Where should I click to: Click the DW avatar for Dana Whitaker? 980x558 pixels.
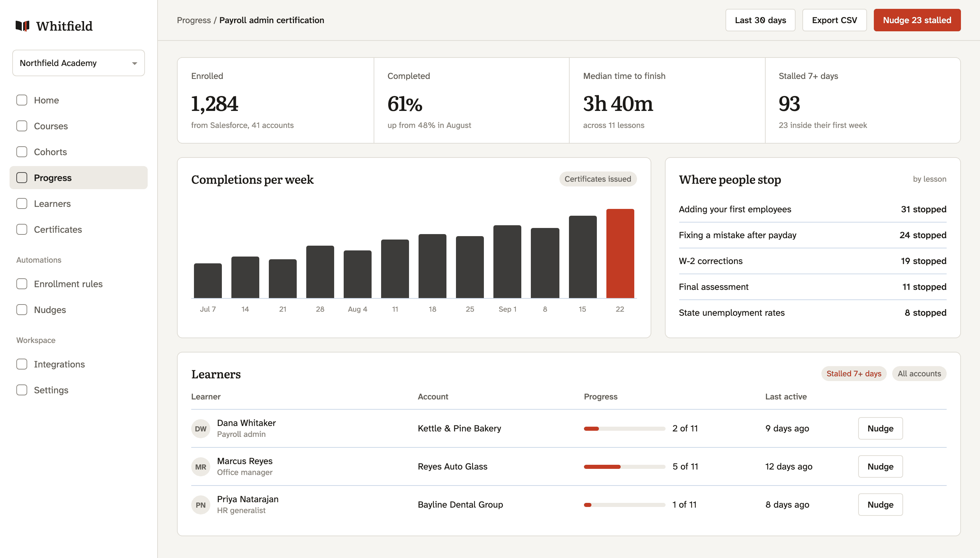pyautogui.click(x=200, y=428)
